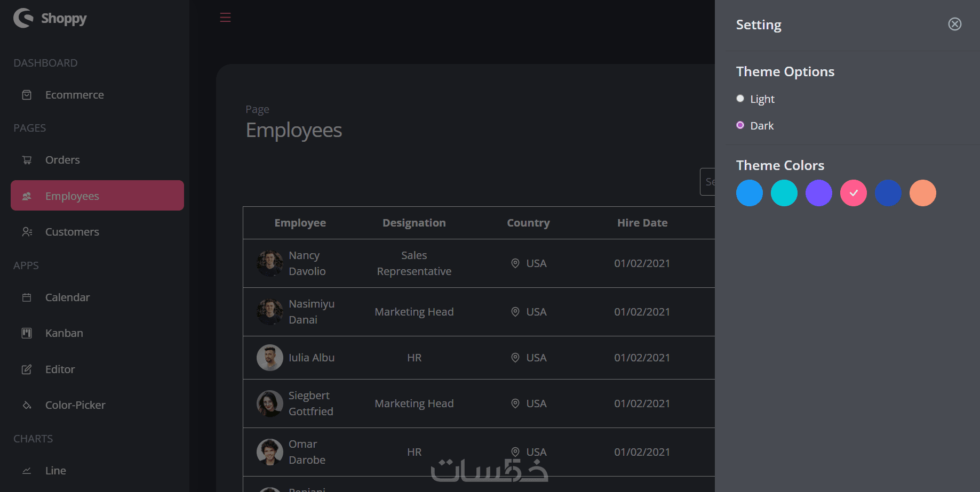Screen dimensions: 980x492
Task: Click the Color-Picker paint bucket icon
Action: click(x=27, y=405)
